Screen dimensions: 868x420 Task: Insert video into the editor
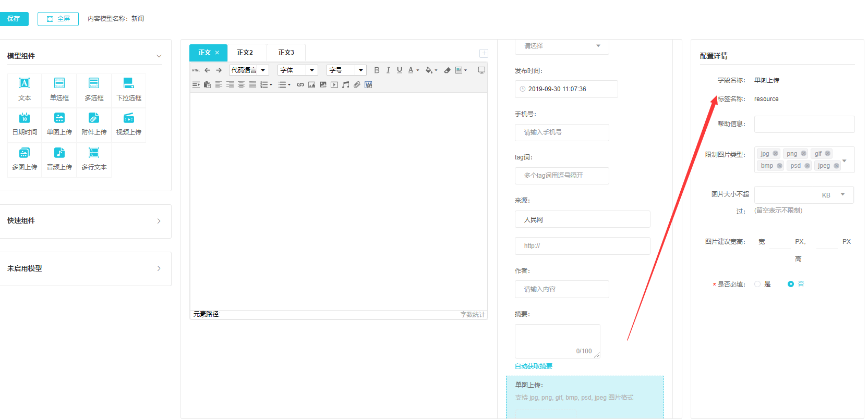334,85
